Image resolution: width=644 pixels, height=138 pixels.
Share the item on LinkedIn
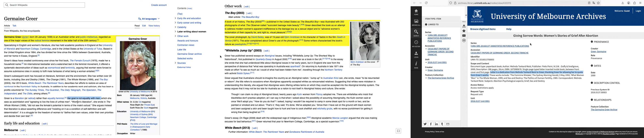click(437, 124)
